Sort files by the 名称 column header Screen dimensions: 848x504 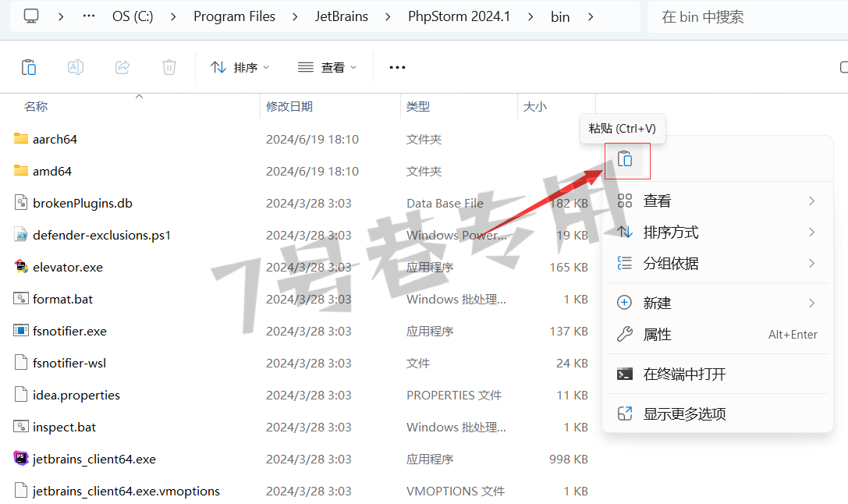coord(36,107)
